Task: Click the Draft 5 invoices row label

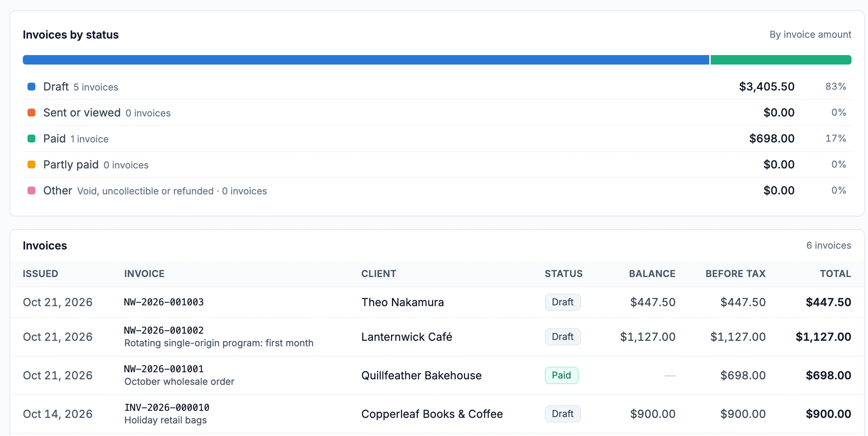Action: tap(81, 87)
